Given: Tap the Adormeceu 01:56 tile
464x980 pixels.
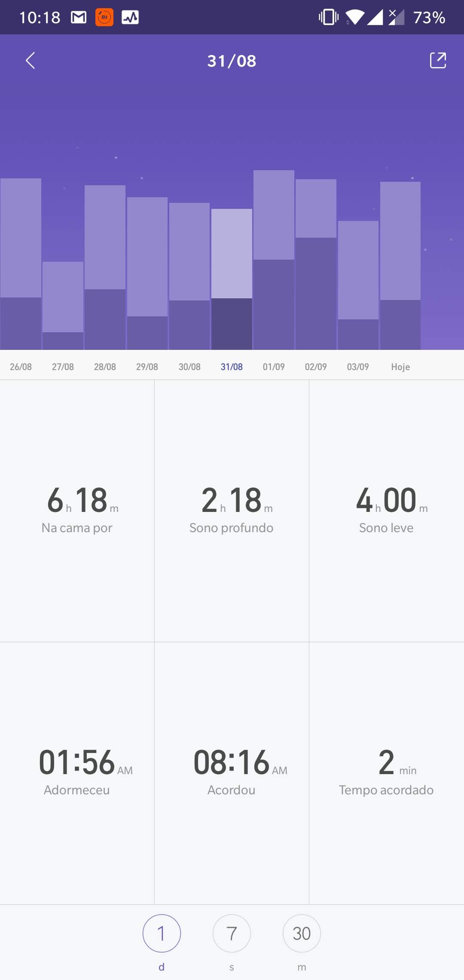Looking at the screenshot, I should (77, 773).
